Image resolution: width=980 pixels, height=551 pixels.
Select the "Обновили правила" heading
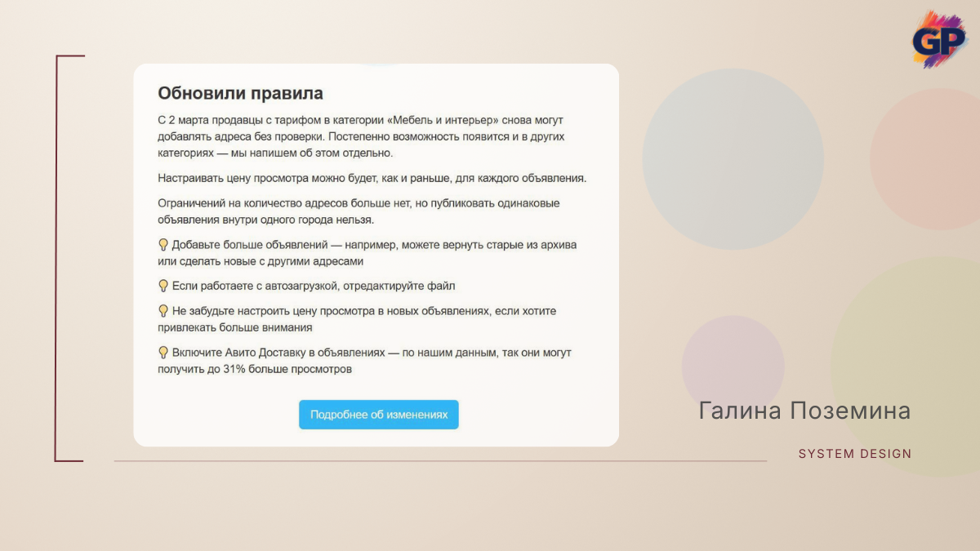240,93
